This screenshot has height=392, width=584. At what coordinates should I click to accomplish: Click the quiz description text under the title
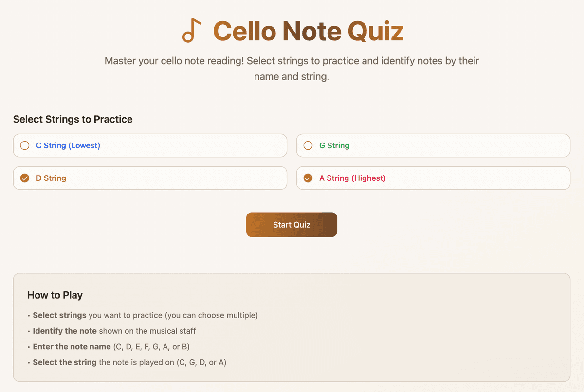[292, 68]
